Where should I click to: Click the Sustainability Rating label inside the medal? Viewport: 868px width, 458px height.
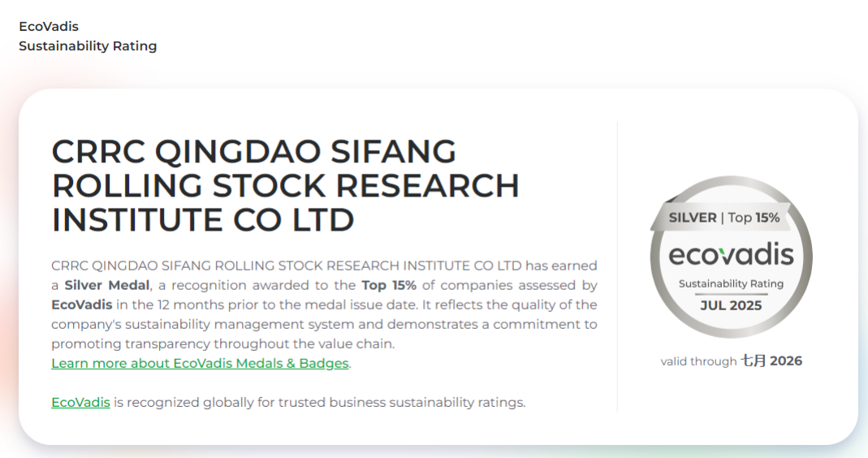731,283
